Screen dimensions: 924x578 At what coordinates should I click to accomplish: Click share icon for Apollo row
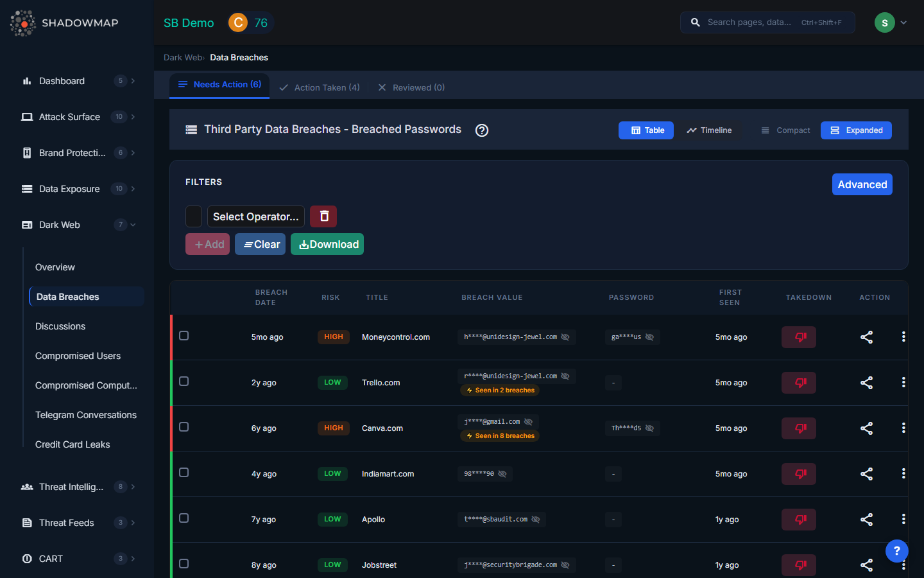(866, 520)
